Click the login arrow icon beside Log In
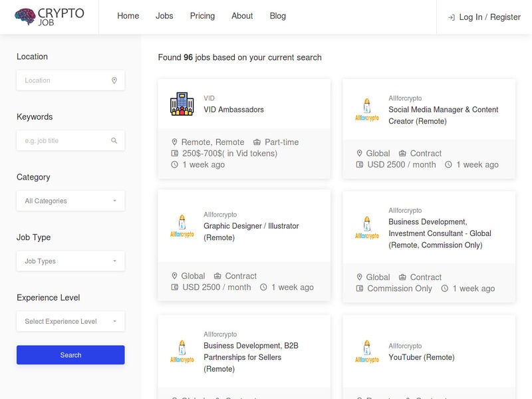The image size is (532, 399). pyautogui.click(x=452, y=17)
